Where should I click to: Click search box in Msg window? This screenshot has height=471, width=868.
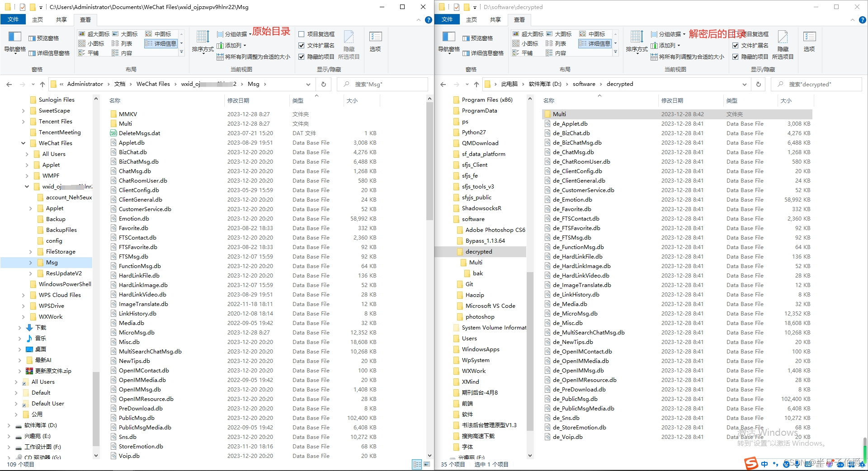pos(382,84)
